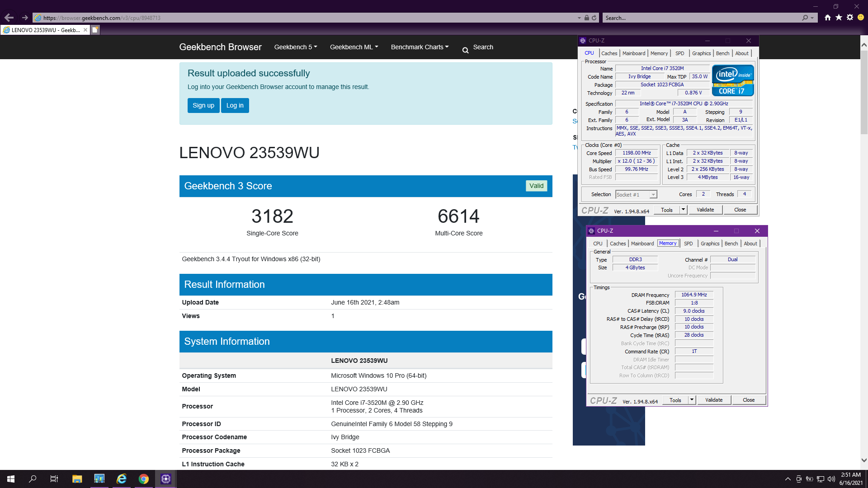Expand the Geekbench ML menu
Screen dimensions: 868x488
point(354,47)
